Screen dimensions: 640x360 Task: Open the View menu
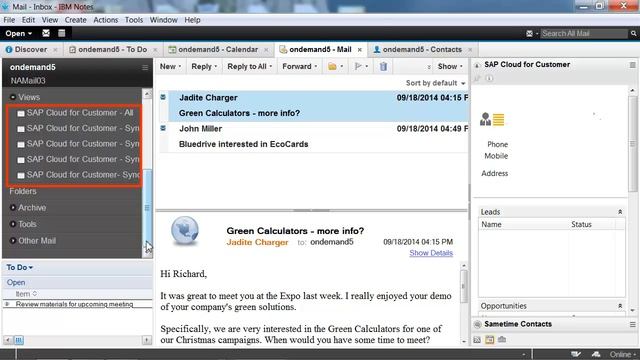point(50,20)
